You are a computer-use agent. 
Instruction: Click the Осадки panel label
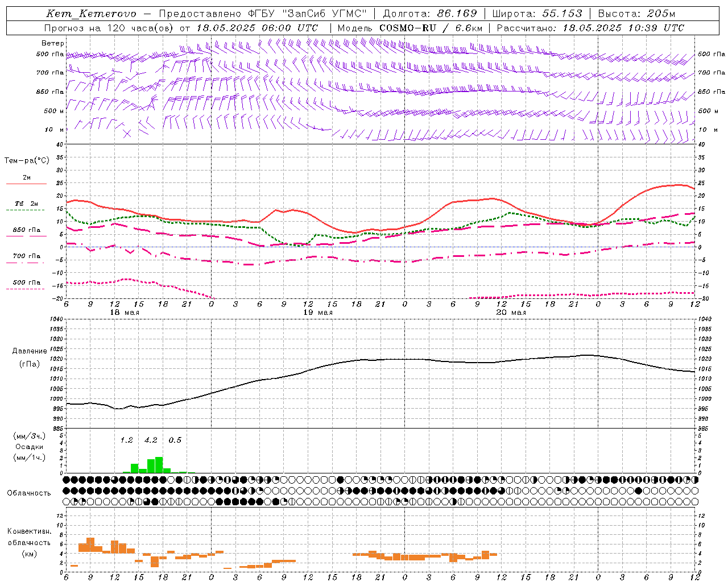coord(29,447)
